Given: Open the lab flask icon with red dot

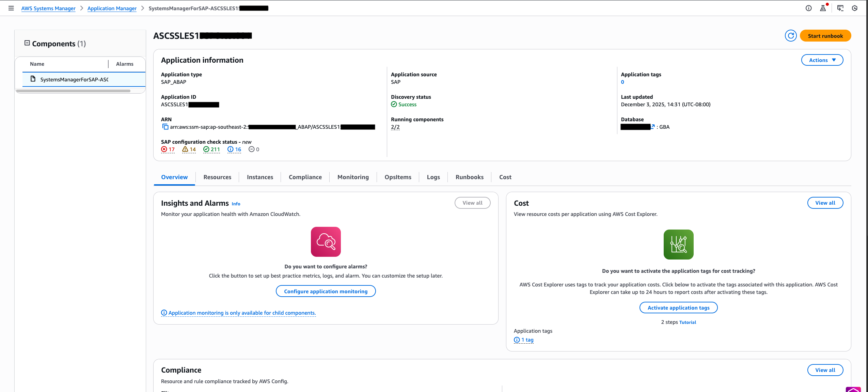Looking at the screenshot, I should pos(823,8).
